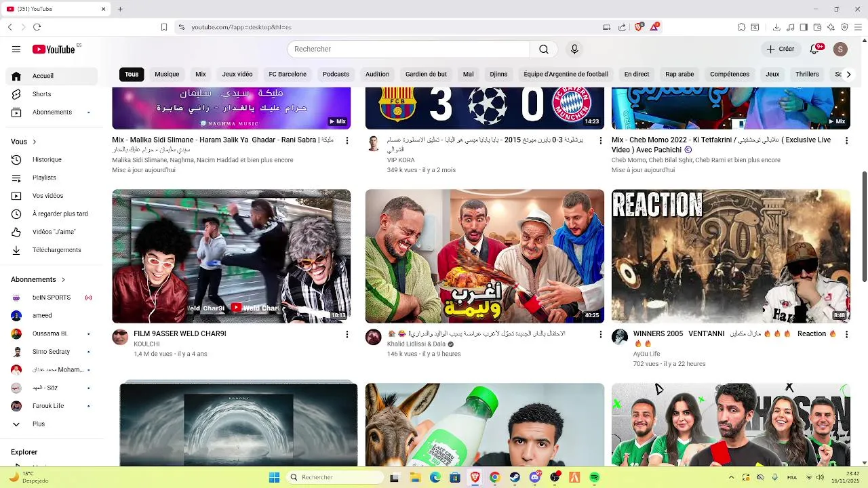868x488 pixels.
Task: Open options for VIP KORA video
Action: pos(600,140)
